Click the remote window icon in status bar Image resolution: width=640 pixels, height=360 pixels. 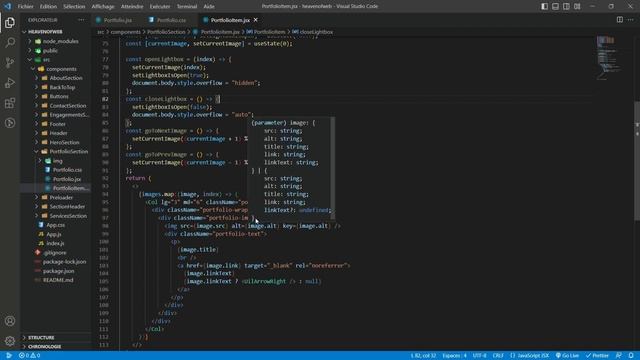point(8,356)
